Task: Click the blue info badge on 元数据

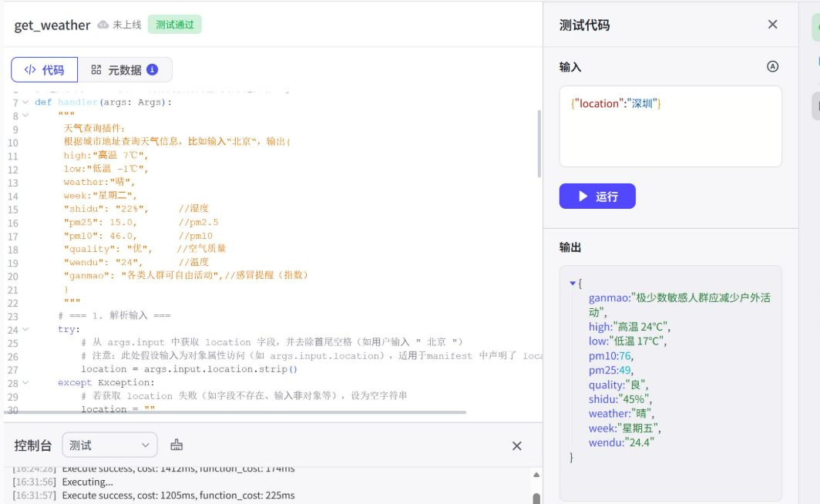Action: tap(152, 69)
